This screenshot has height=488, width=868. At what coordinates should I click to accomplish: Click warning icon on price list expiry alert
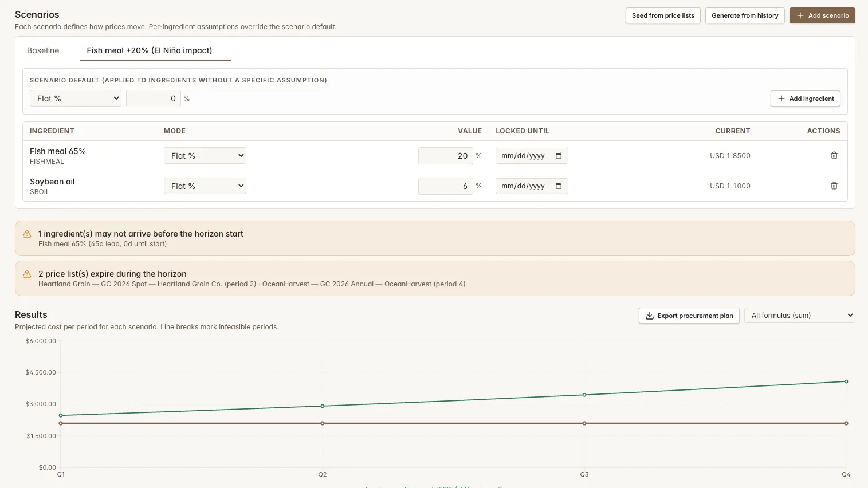coord(27,274)
